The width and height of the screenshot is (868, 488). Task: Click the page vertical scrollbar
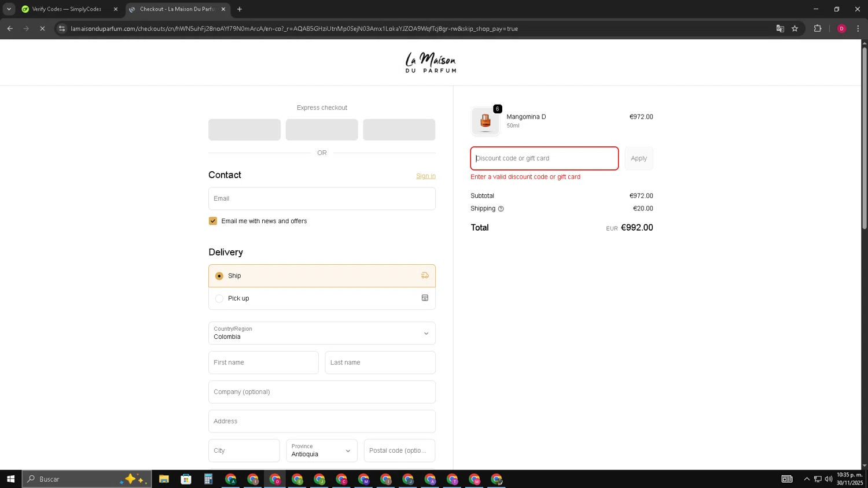click(x=865, y=139)
